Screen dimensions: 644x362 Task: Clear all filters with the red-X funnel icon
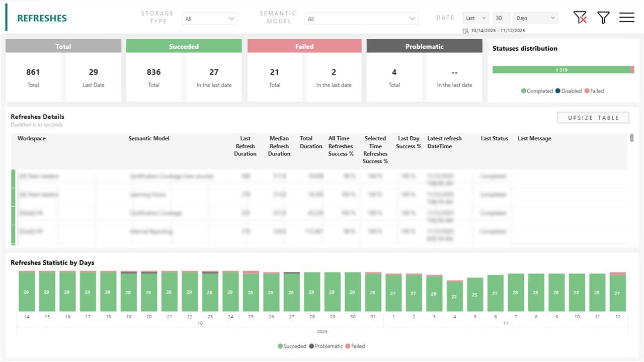580,17
